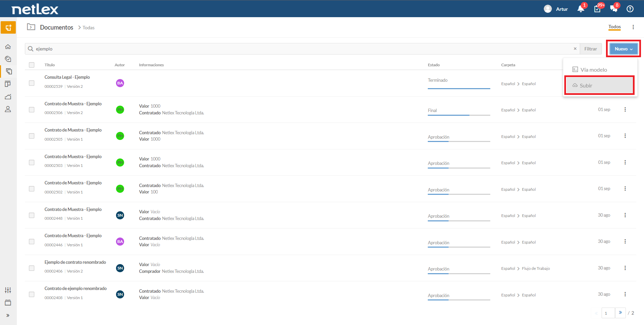
Task: Focus the search field containing ejemplo
Action: [x=303, y=49]
